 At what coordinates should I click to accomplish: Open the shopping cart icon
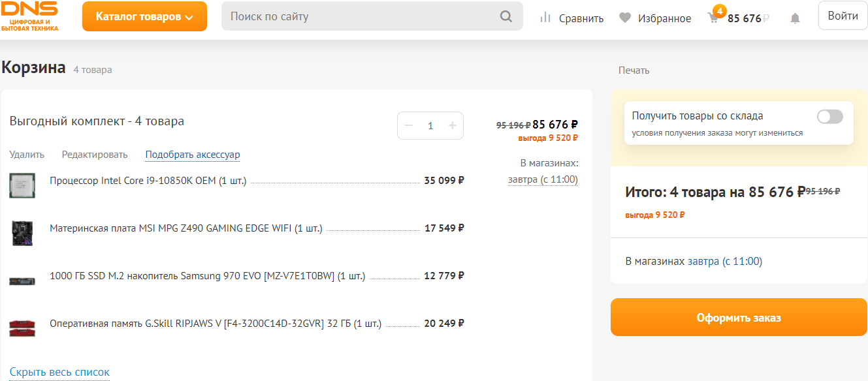pos(713,18)
